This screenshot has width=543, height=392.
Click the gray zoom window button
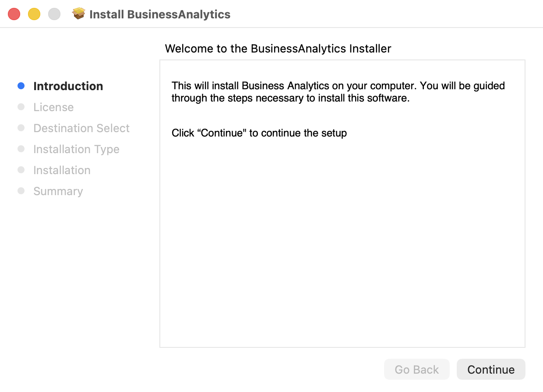coord(54,14)
